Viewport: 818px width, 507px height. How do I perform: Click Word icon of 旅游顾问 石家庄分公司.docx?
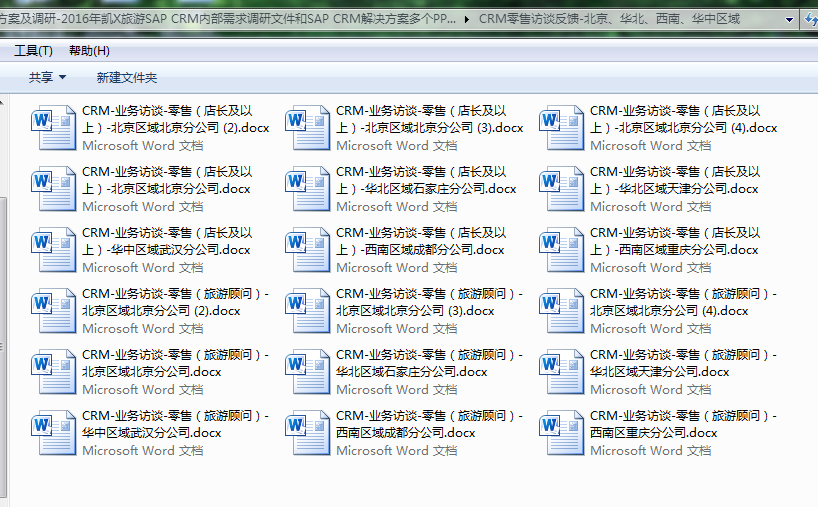(308, 372)
